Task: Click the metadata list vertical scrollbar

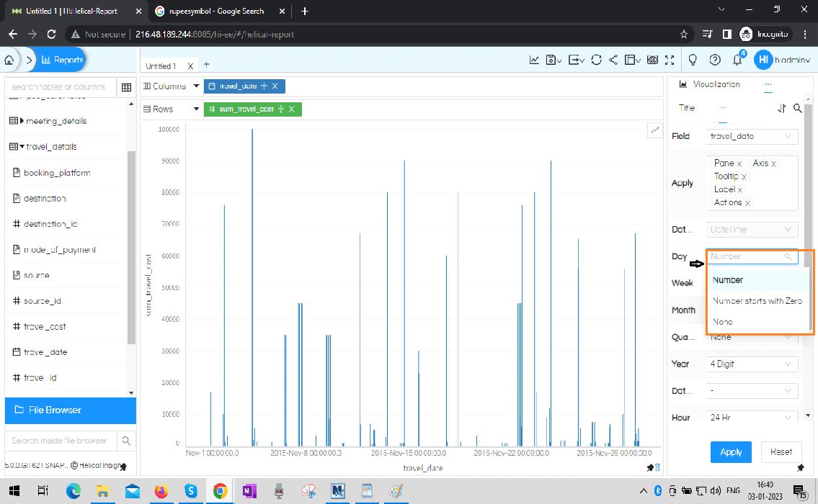Action: [x=131, y=248]
